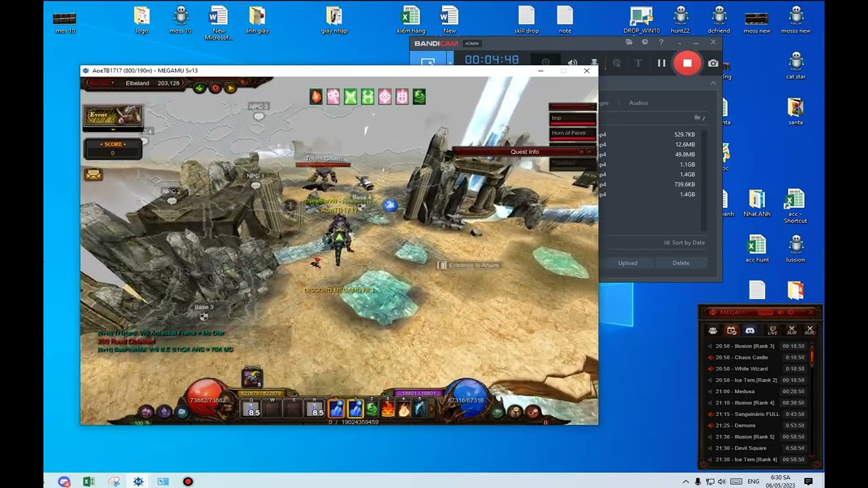
Task: Click Bandicam text overlay T icon
Action: tap(637, 63)
